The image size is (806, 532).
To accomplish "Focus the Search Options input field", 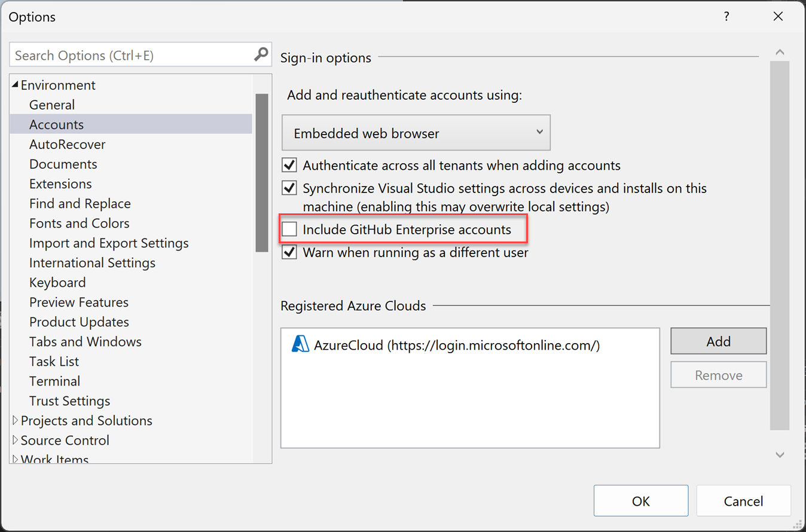I will point(132,56).
